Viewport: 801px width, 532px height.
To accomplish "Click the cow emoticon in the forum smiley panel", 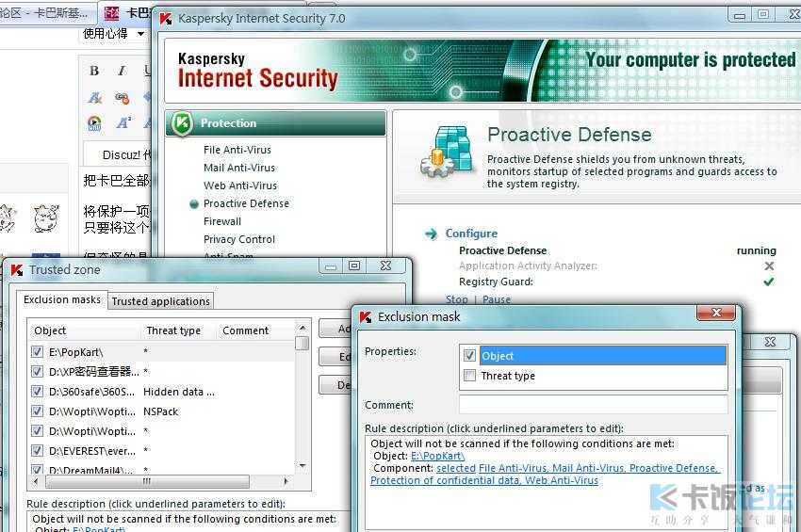I will coord(46,218).
